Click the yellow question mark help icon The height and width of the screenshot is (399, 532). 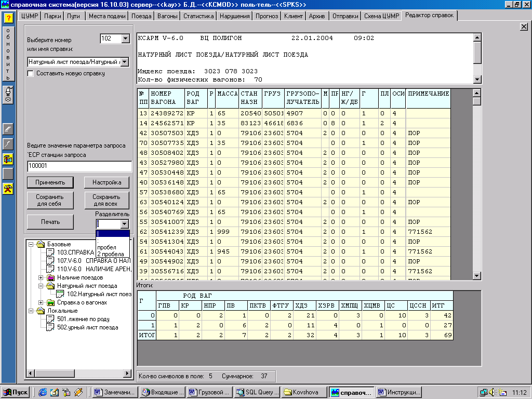(8, 18)
